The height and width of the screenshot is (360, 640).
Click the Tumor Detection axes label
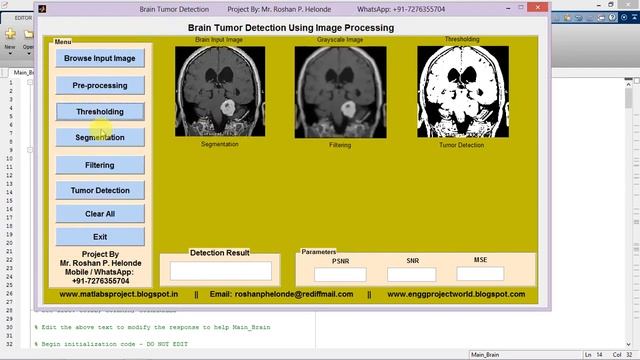click(462, 145)
